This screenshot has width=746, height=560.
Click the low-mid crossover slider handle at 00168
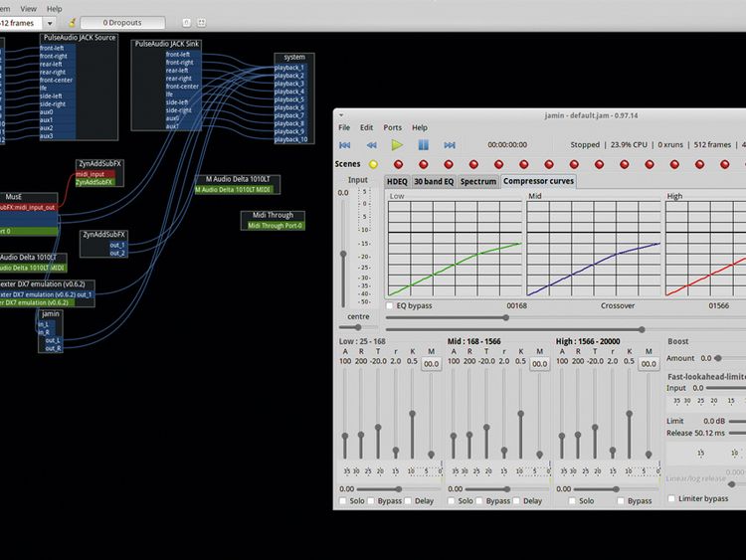[505, 317]
